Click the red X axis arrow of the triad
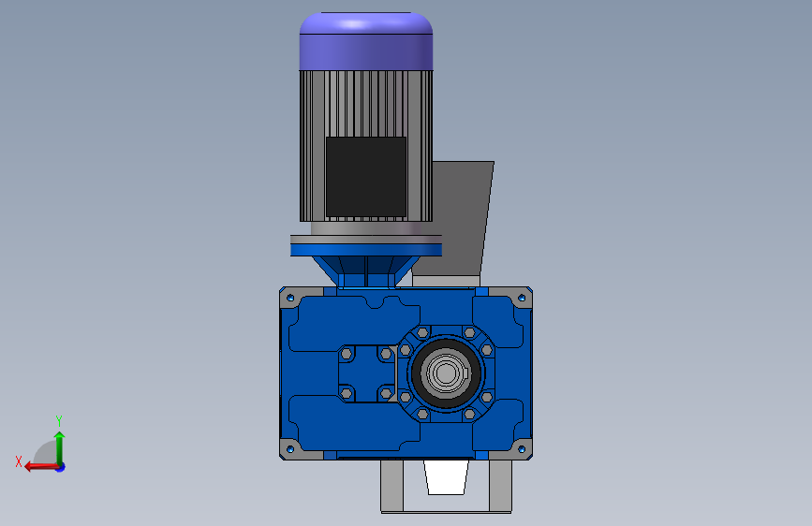Viewport: 812px width, 526px height. (41, 467)
